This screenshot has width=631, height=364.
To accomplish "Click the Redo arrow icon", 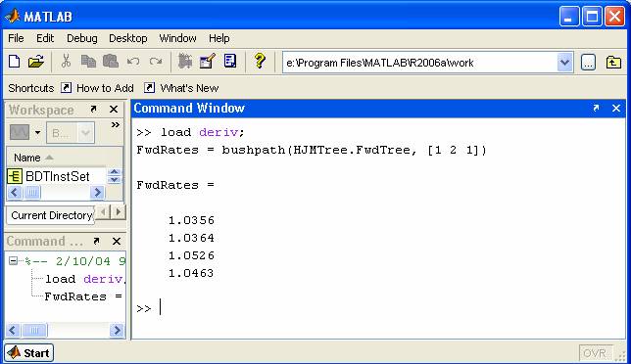I will (x=156, y=62).
